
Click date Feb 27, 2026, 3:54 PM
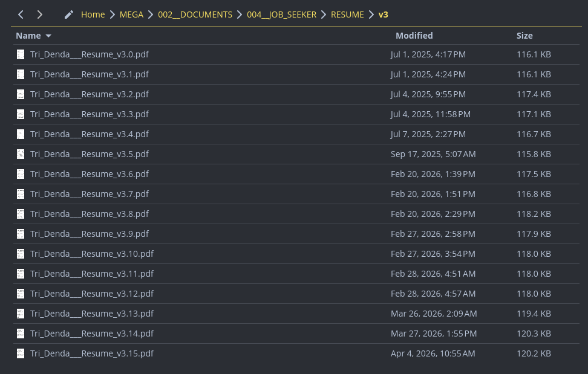(433, 254)
